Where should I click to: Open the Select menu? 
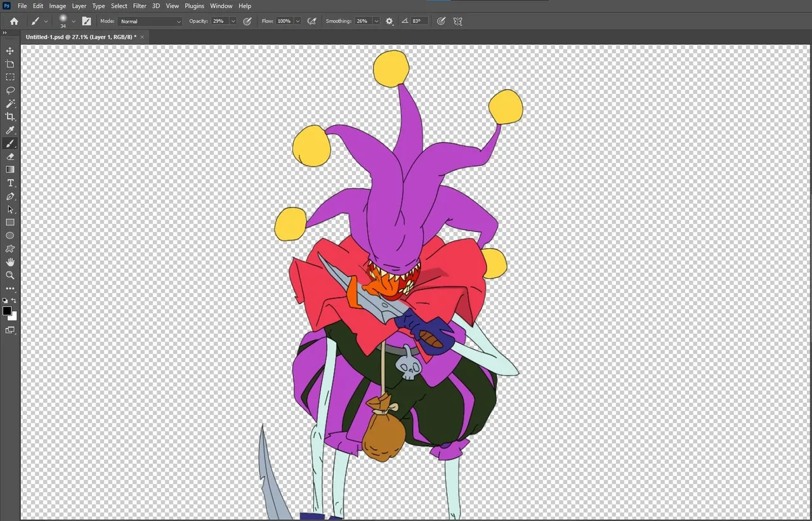[119, 6]
